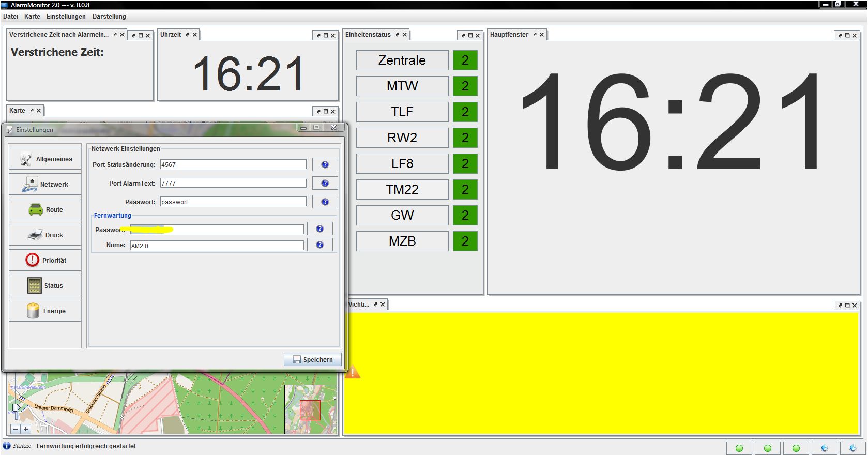Viewport: 868px width, 456px height.
Task: Open the Darstellung menu
Action: pos(109,17)
